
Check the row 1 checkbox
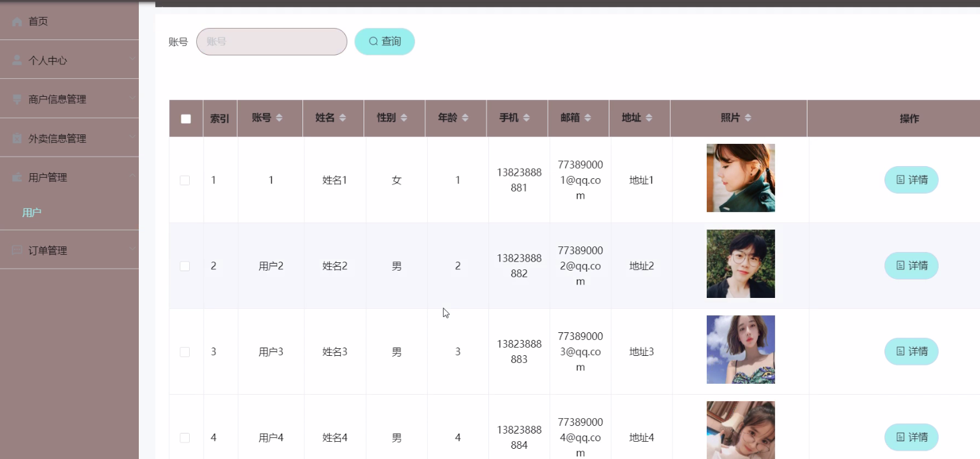coord(185,180)
